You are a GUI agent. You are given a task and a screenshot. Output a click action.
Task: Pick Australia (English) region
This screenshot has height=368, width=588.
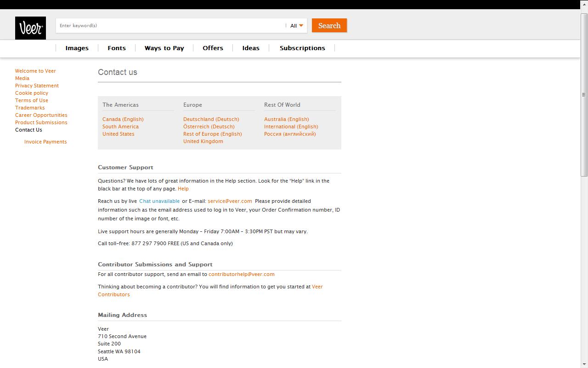287,119
